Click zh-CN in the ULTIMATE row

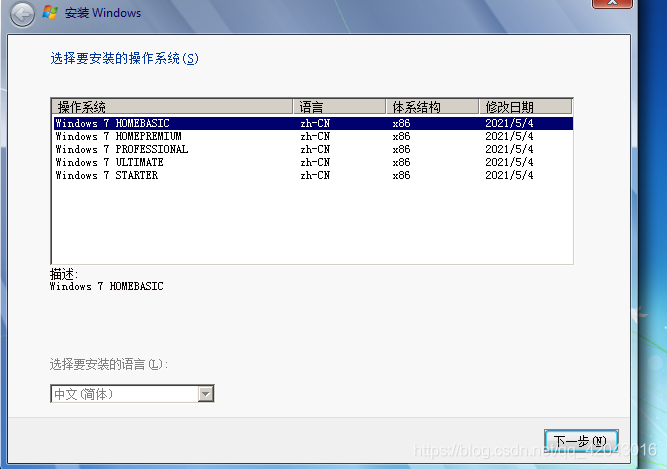point(315,162)
